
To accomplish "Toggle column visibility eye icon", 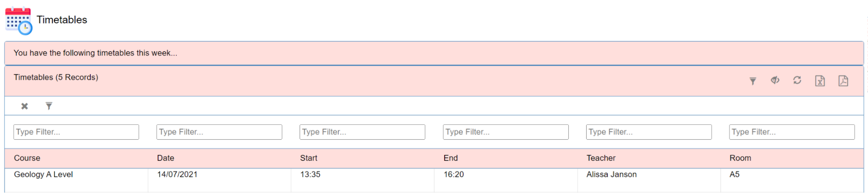I will pyautogui.click(x=775, y=80).
